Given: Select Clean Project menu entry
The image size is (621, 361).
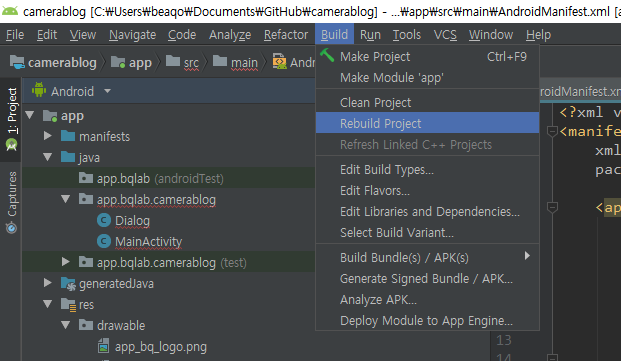Looking at the screenshot, I should click(x=427, y=103).
